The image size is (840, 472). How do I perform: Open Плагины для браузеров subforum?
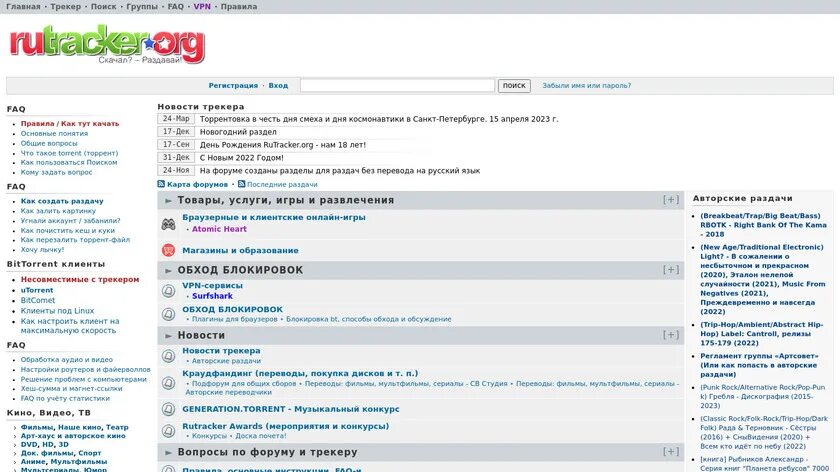235,319
